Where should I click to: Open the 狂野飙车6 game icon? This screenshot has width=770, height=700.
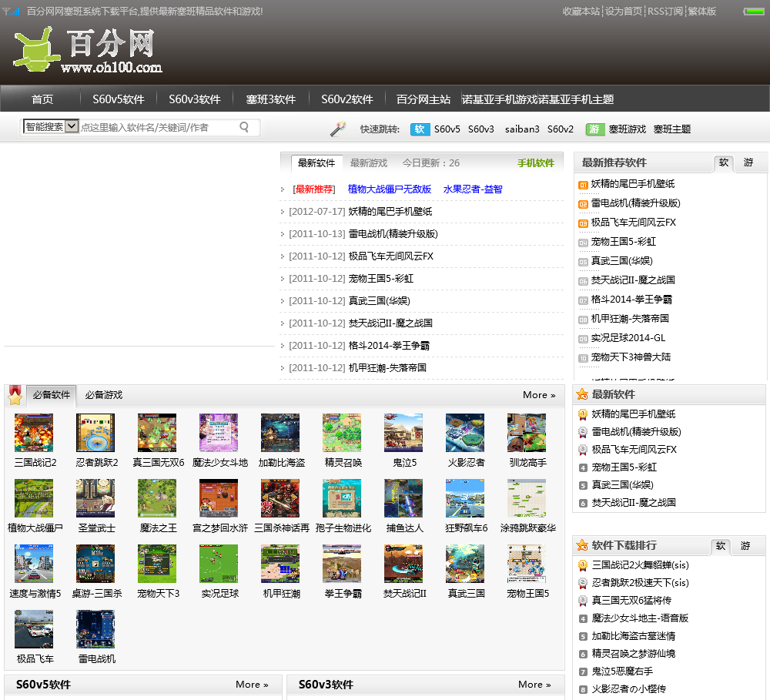pyautogui.click(x=465, y=498)
